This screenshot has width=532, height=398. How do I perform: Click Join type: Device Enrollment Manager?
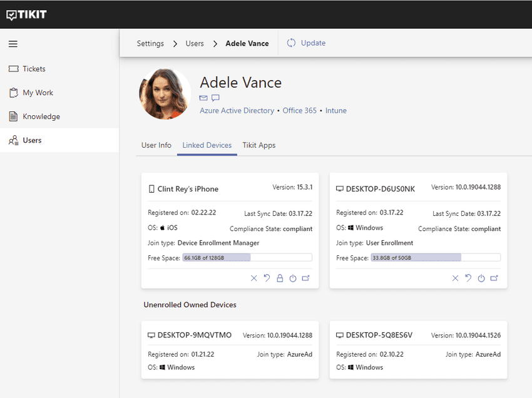203,243
